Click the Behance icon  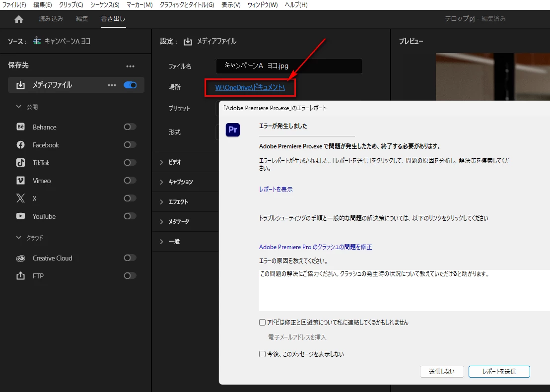[x=21, y=127]
